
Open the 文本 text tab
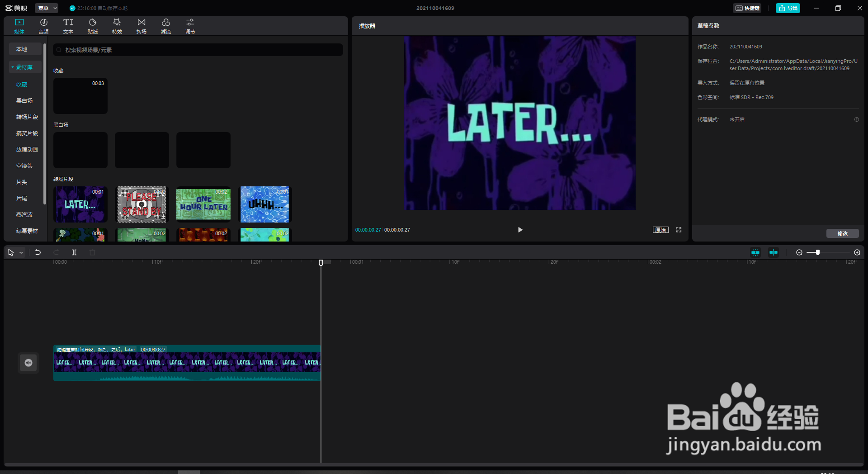point(68,26)
